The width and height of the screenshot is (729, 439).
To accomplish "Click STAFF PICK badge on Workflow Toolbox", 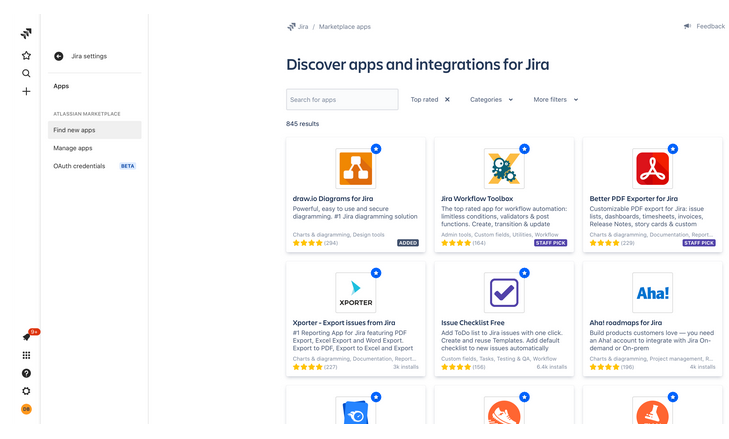I will pos(550,243).
